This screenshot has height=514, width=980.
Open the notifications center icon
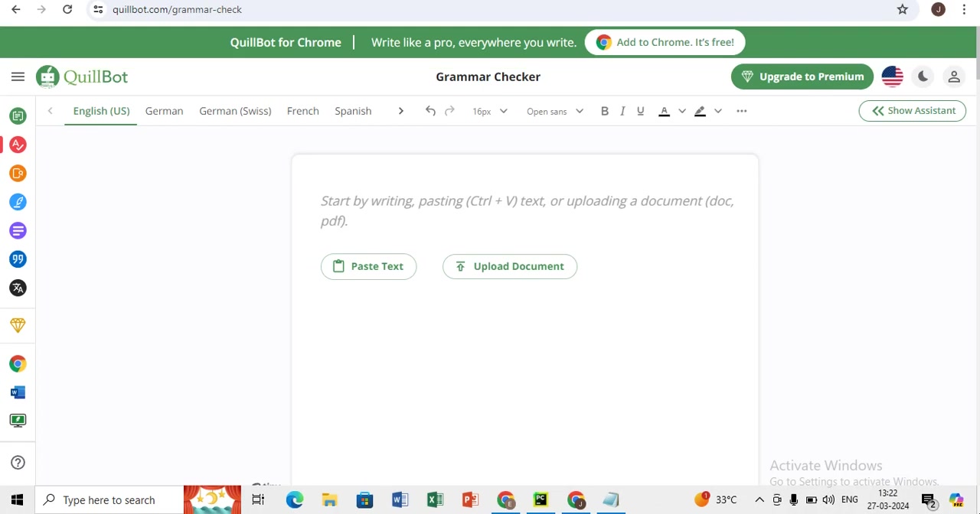pos(929,501)
